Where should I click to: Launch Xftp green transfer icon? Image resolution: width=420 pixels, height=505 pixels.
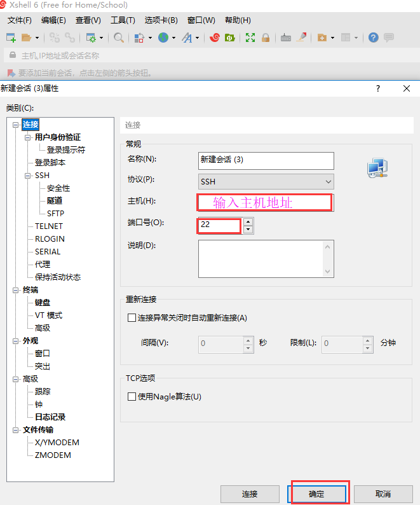tap(230, 38)
